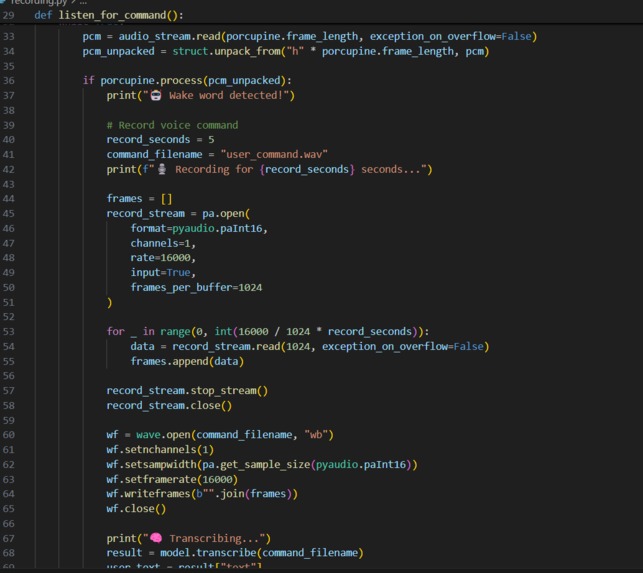This screenshot has width=643, height=573.
Task: Click line number 36 in the gutter
Action: pyautogui.click(x=8, y=80)
